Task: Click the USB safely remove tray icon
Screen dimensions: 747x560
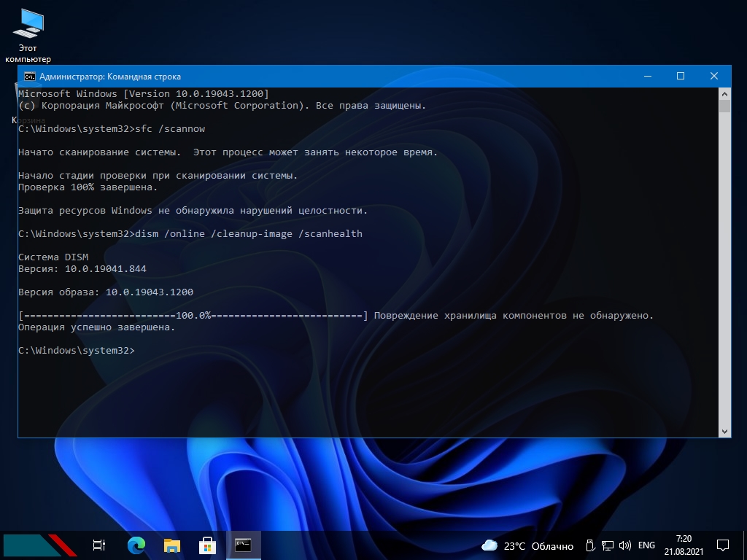Action: click(589, 545)
